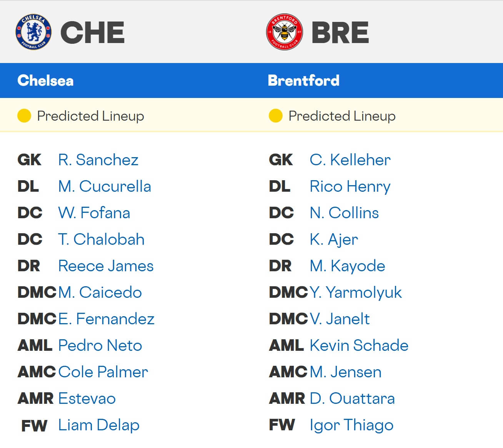View Kevin Schade player page

[359, 345]
